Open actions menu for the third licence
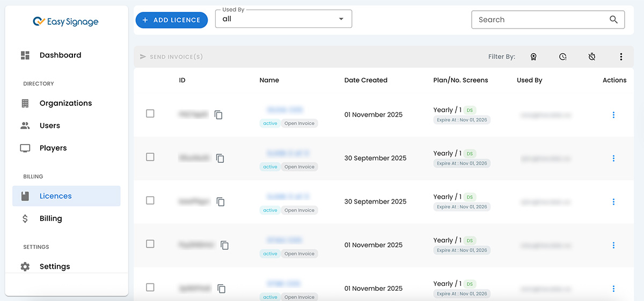The width and height of the screenshot is (644, 301). pyautogui.click(x=613, y=202)
